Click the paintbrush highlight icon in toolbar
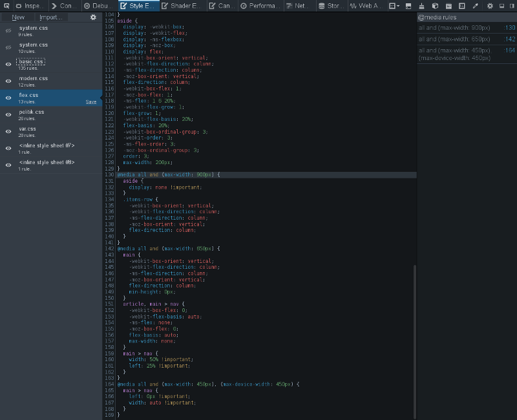This screenshot has height=420, width=517. tap(421, 6)
